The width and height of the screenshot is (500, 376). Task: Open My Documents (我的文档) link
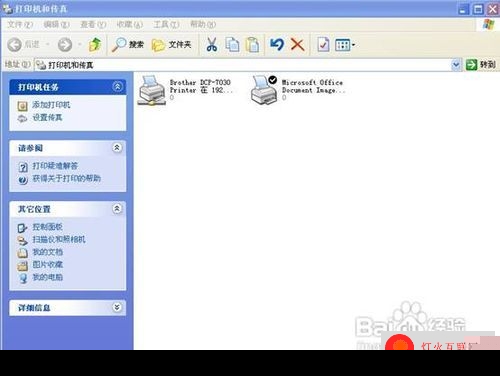pos(47,252)
